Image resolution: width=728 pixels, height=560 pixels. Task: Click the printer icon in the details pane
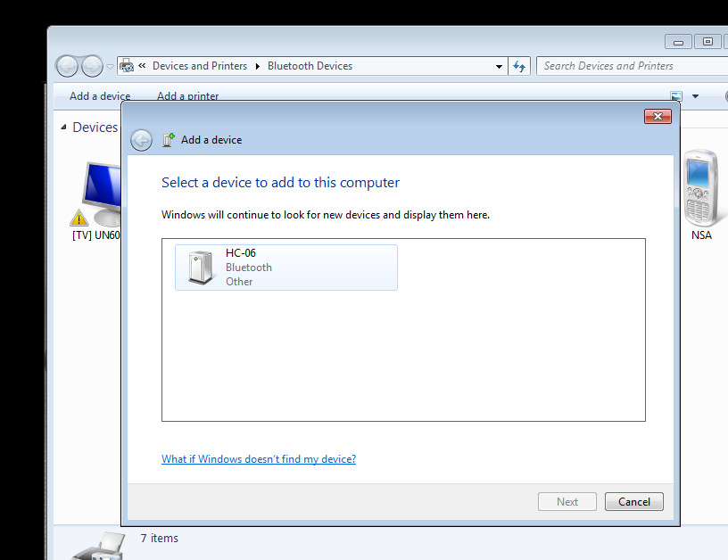tap(98, 546)
